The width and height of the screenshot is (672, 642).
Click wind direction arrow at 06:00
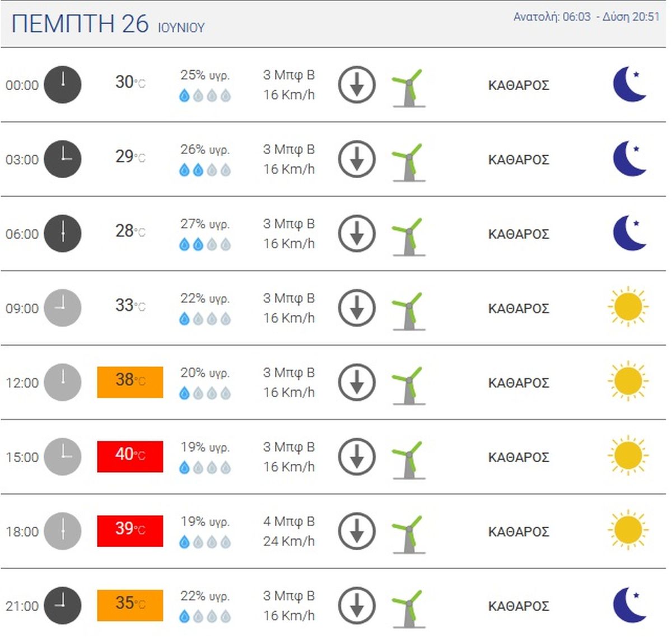(357, 233)
